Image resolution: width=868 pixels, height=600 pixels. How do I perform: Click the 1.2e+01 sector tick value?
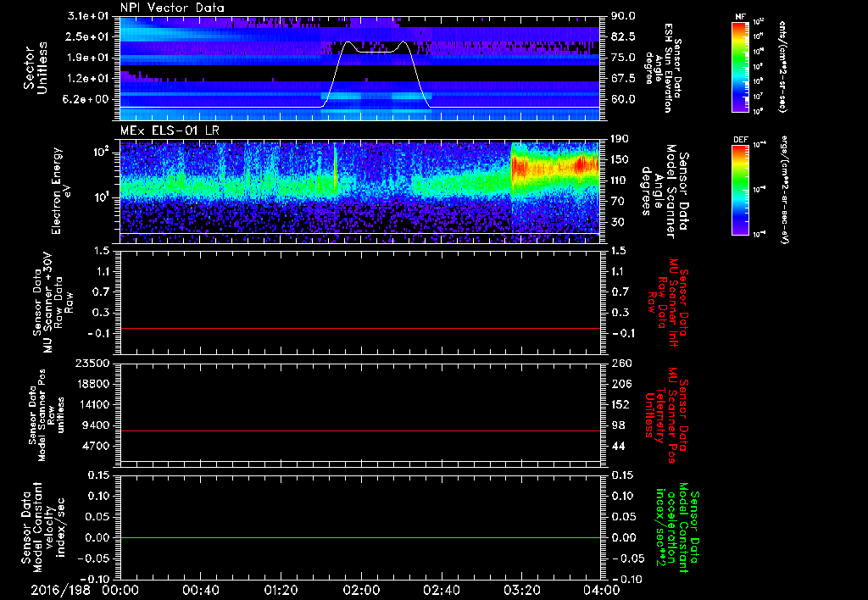(x=88, y=79)
